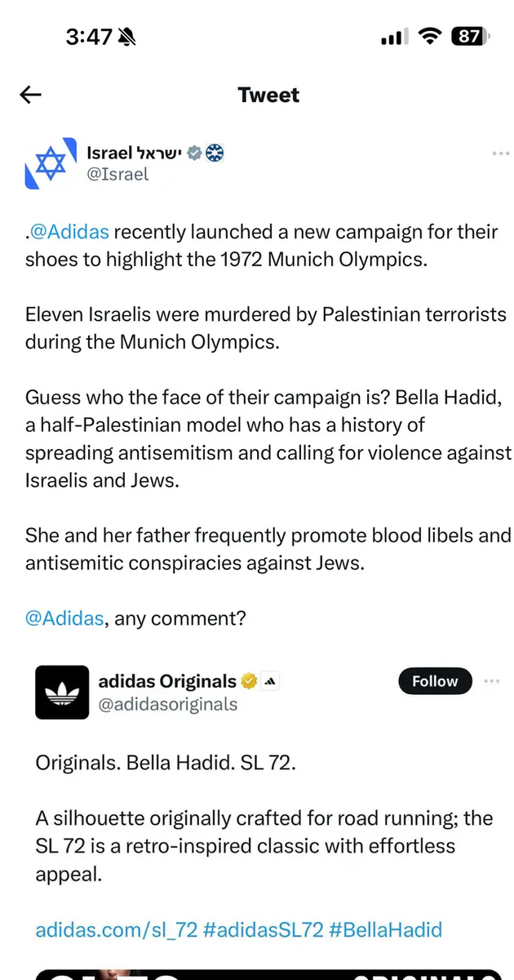
Task: Follow adidas Originals
Action: point(435,681)
